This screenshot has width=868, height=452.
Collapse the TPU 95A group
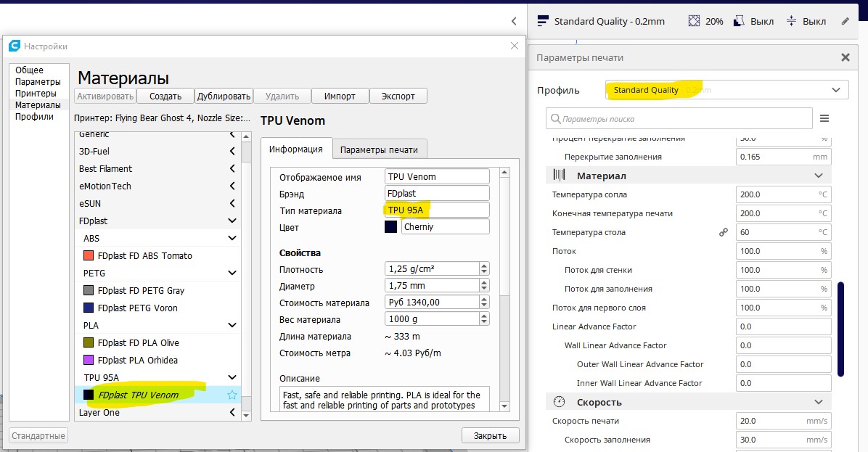pyautogui.click(x=232, y=377)
